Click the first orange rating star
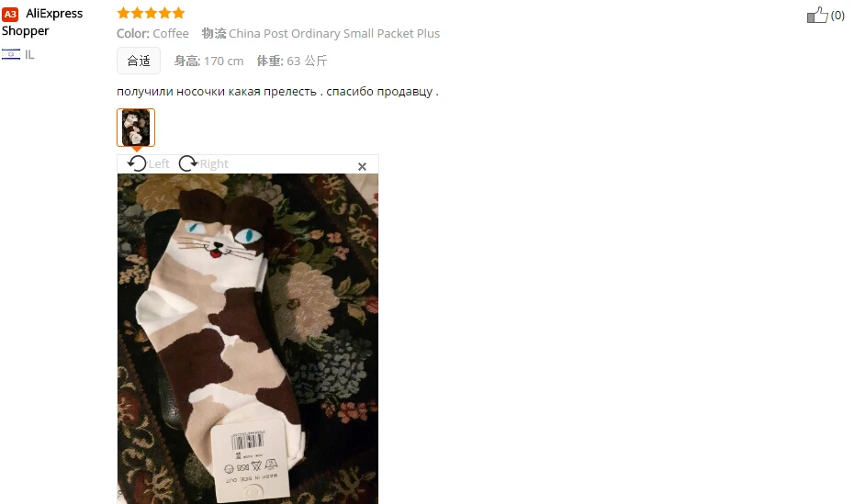This screenshot has height=504, width=854. [x=124, y=13]
